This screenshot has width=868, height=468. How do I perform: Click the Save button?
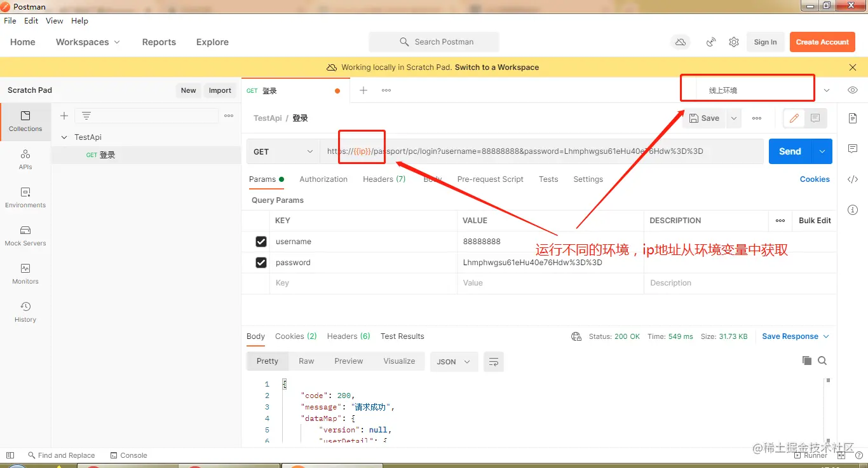[705, 118]
